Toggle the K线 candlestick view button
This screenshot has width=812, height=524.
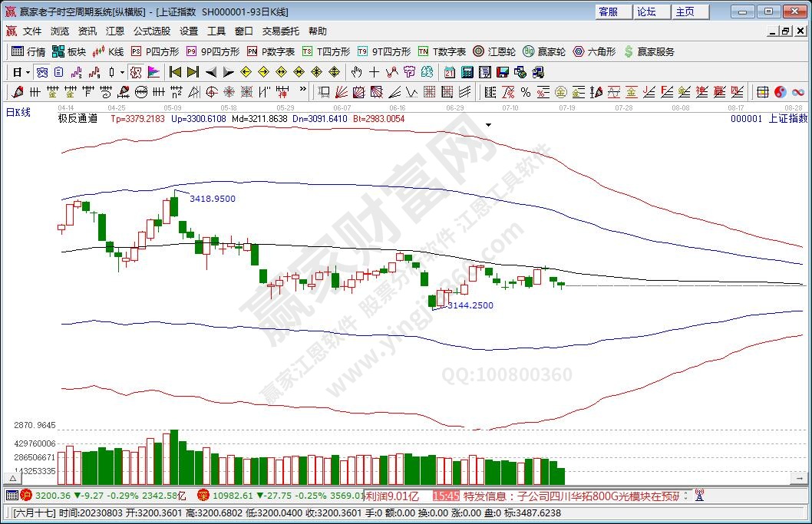tap(108, 51)
